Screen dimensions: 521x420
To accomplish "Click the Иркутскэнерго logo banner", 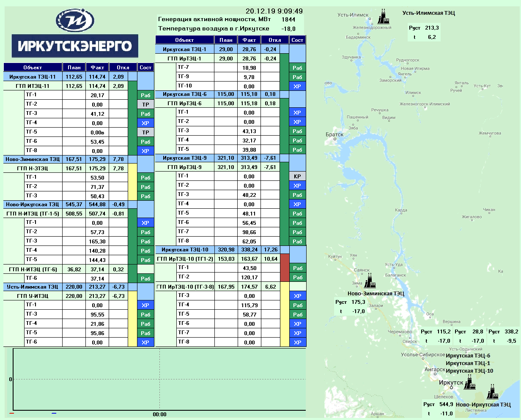I will point(74,46).
